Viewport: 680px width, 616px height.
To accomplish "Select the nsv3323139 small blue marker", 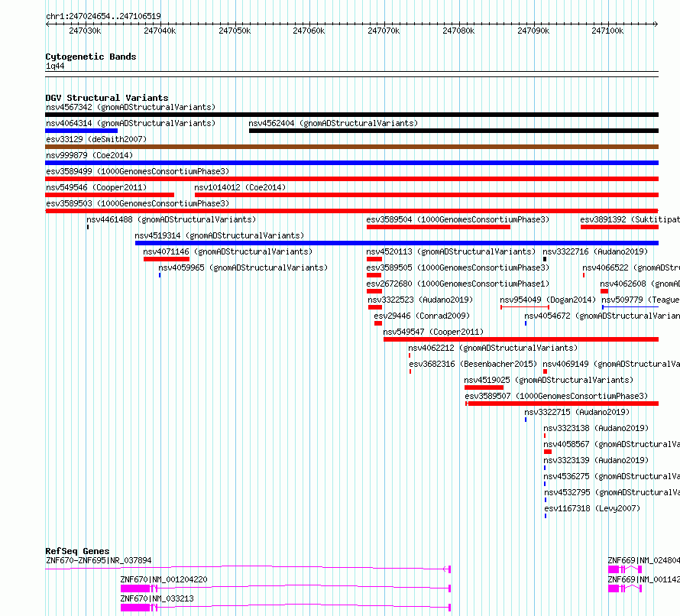I will pos(545,468).
